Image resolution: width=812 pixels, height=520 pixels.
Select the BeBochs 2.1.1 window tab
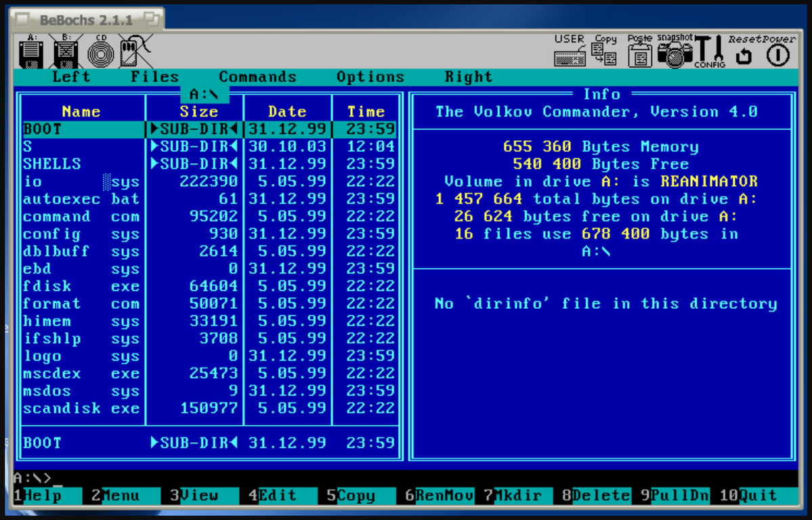pos(87,20)
